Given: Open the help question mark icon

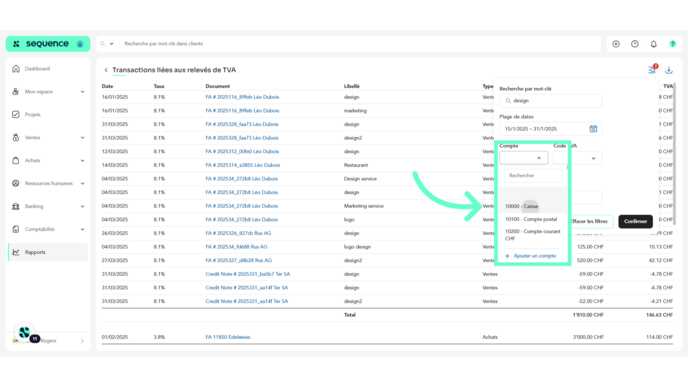Looking at the screenshot, I should pyautogui.click(x=673, y=44).
